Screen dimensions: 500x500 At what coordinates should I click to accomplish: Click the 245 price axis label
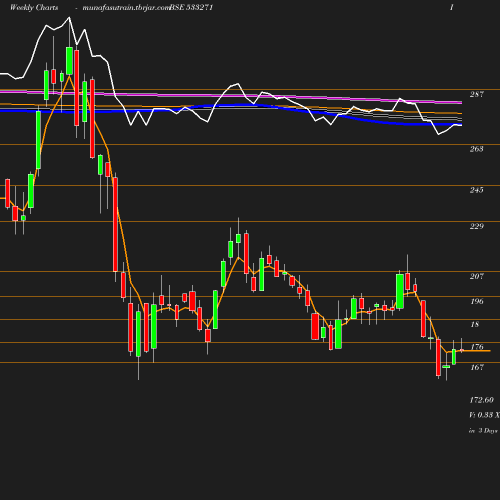(x=477, y=190)
